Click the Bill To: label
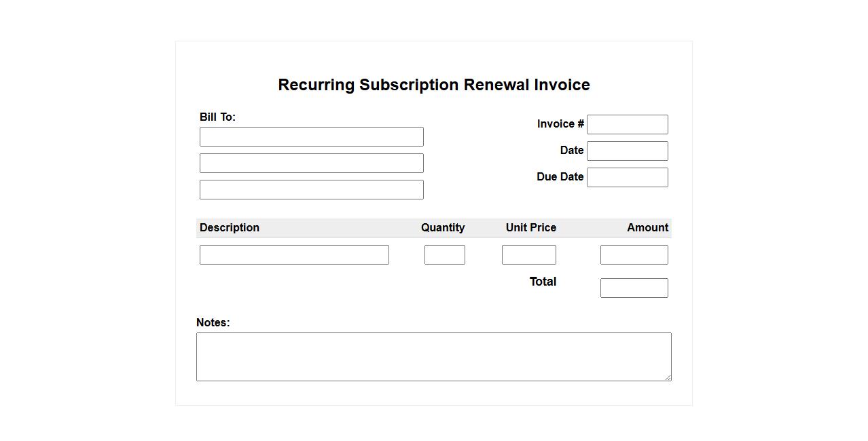This screenshot has width=868, height=441. point(217,117)
